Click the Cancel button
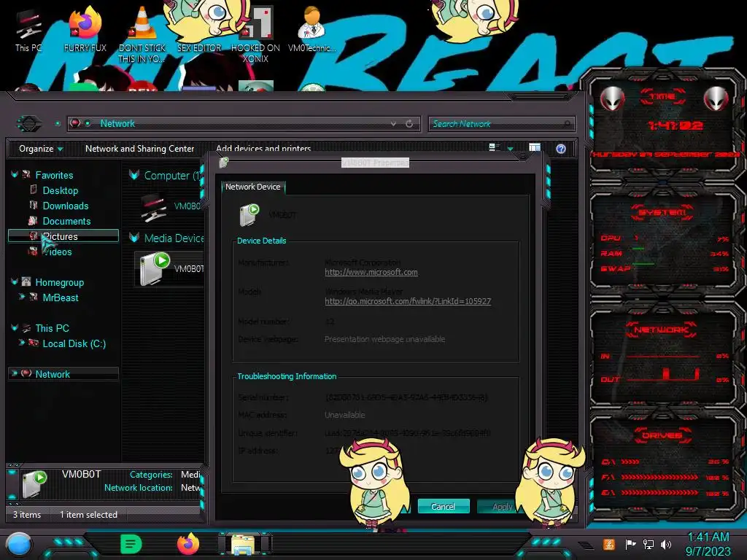The image size is (747, 560). click(x=443, y=506)
